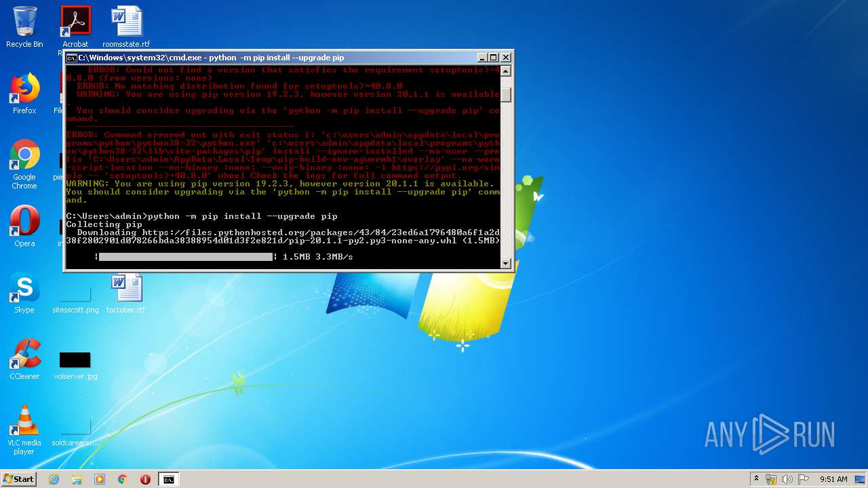Select the toctober.rtf document icon
Viewport: 868px width, 488px height.
click(126, 293)
